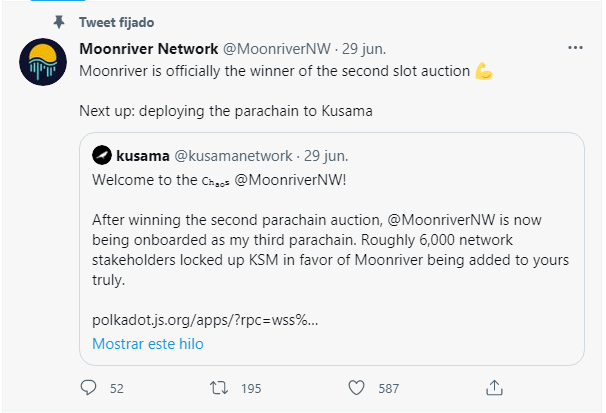
Task: Click the polkadot.js.org apps link
Action: [x=205, y=319]
